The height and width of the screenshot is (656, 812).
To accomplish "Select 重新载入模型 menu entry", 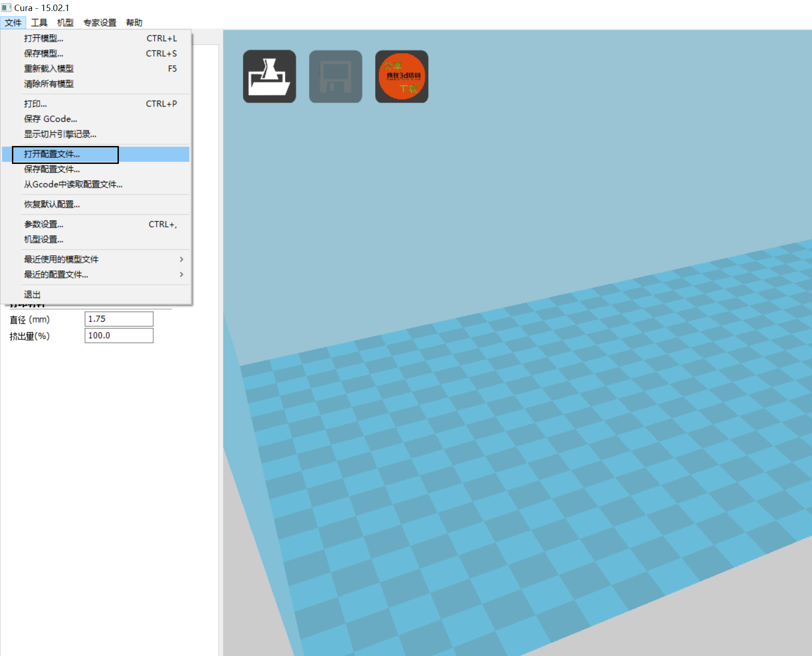I will [96, 68].
